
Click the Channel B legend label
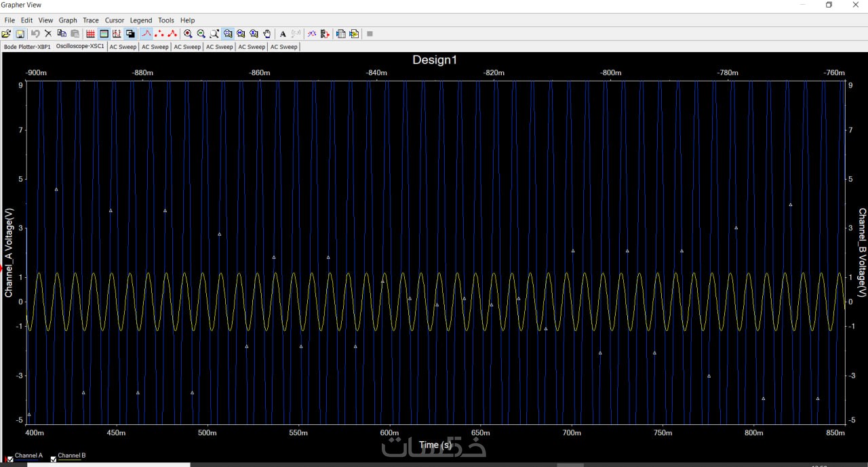click(x=72, y=455)
